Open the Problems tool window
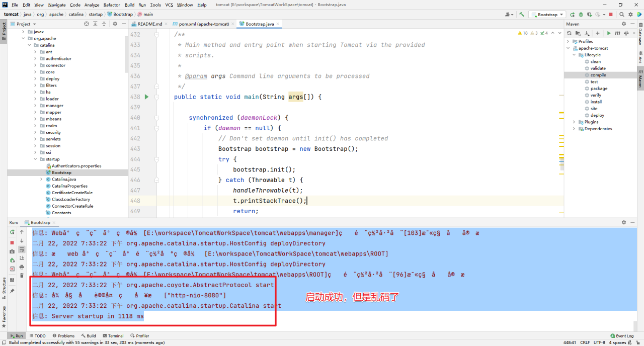 63,336
